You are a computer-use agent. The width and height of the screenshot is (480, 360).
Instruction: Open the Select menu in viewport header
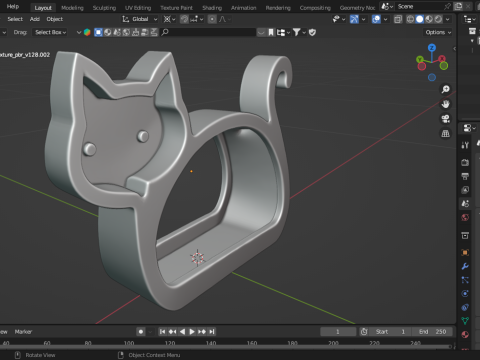pos(15,19)
